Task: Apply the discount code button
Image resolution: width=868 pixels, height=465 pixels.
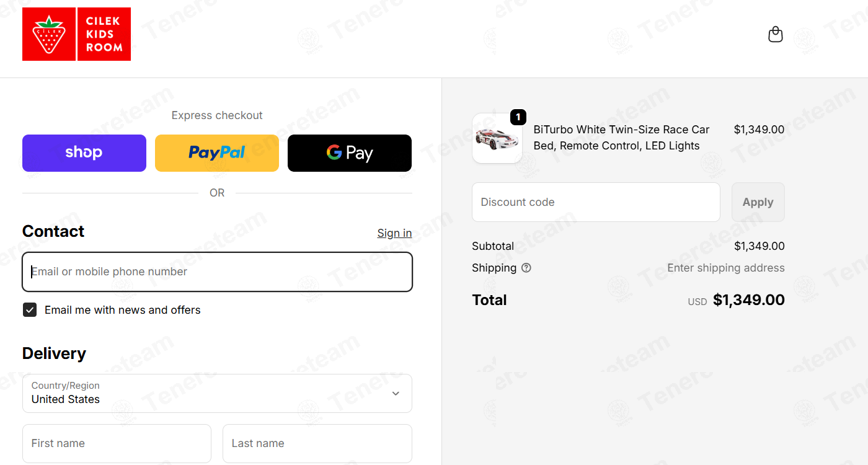Action: [758, 202]
